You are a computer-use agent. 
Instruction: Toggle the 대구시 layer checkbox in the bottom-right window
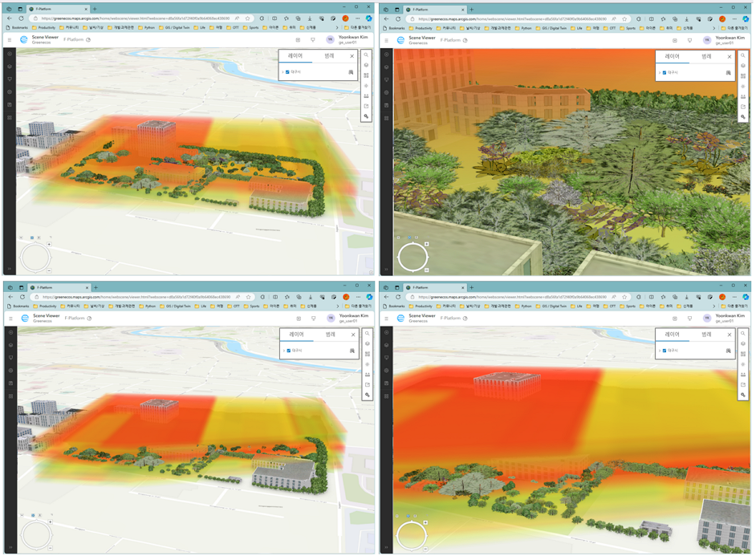coord(665,351)
